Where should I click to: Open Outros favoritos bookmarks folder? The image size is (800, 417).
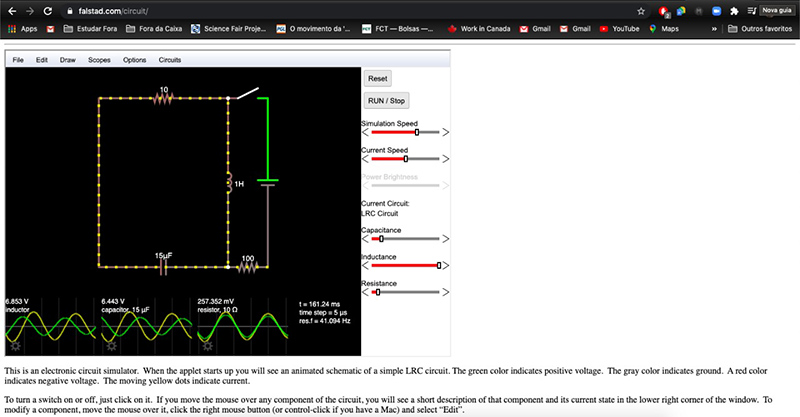point(760,29)
